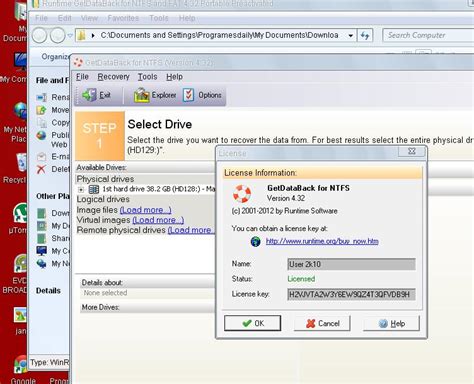This screenshot has height=384, width=474.
Task: Click the My Network icon under Other Places
Action: coord(41,263)
